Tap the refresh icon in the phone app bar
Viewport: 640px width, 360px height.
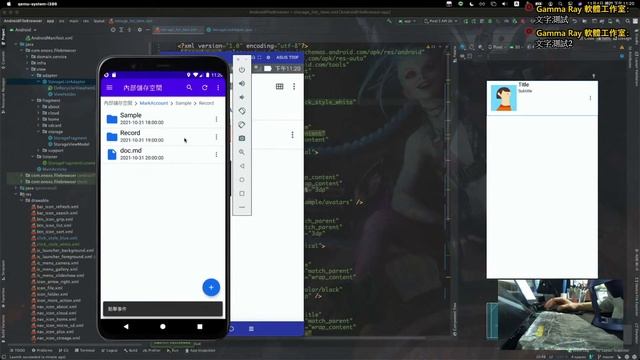pyautogui.click(x=204, y=87)
